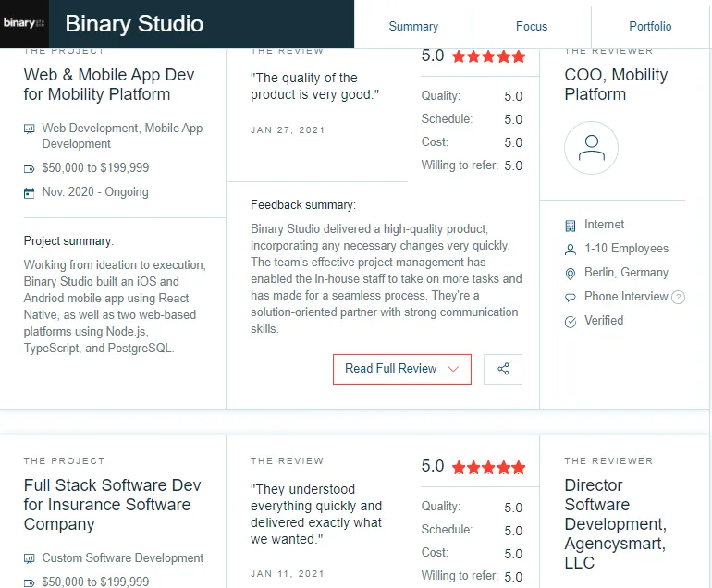Click Web Development, Mobile App Development text
The height and width of the screenshot is (588, 712).
[122, 136]
